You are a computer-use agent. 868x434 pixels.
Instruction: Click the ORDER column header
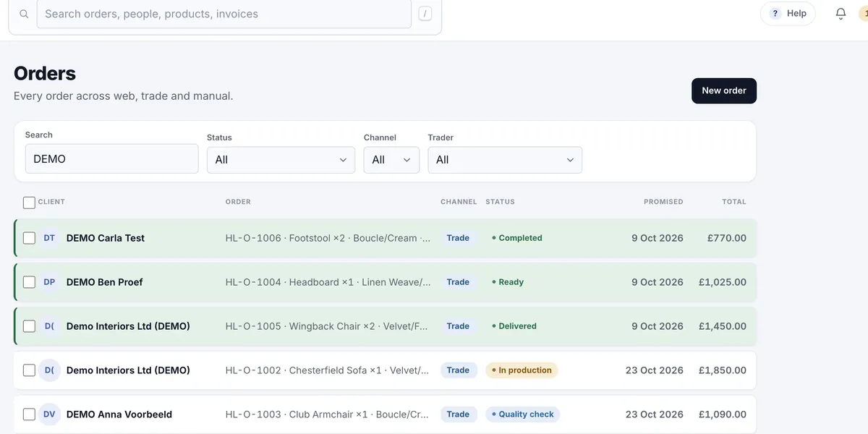238,202
